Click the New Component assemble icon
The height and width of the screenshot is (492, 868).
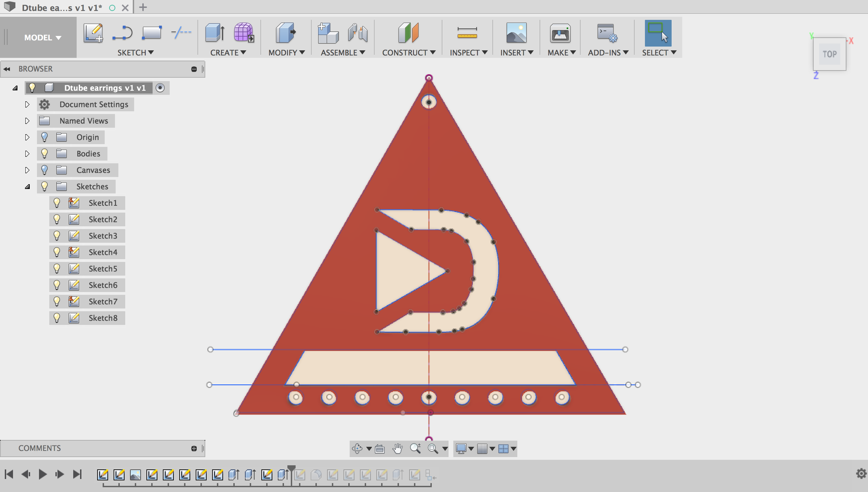tap(328, 33)
